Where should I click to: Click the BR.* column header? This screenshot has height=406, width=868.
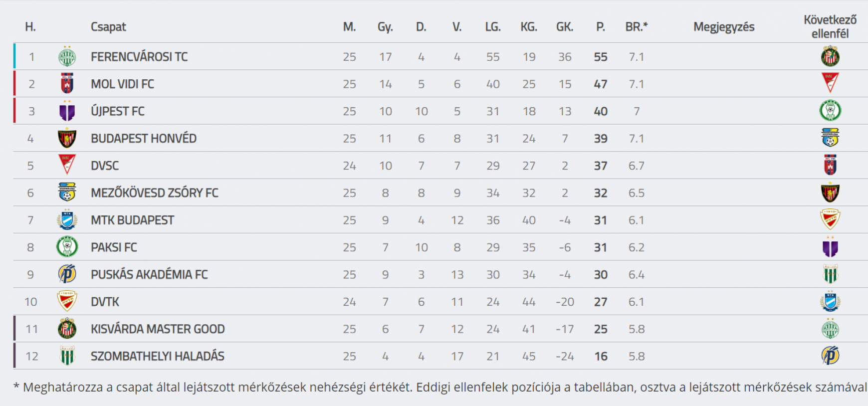[637, 27]
